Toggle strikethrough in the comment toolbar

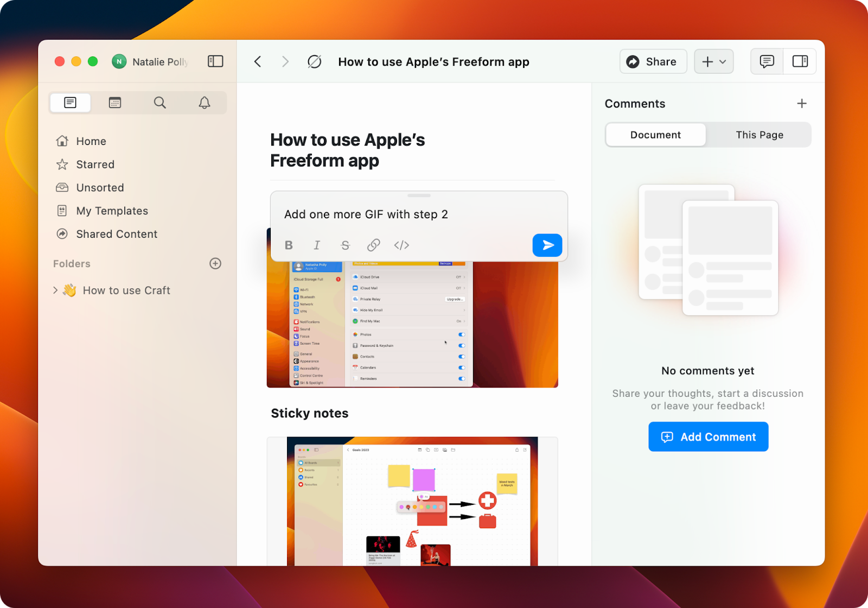345,245
